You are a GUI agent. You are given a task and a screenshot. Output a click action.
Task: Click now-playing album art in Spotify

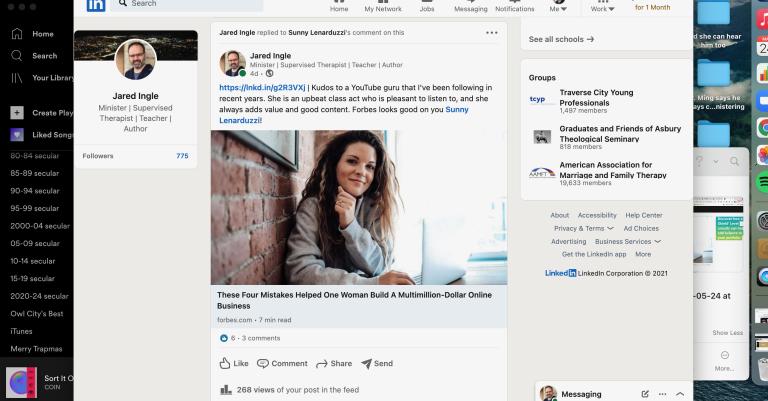pos(21,382)
